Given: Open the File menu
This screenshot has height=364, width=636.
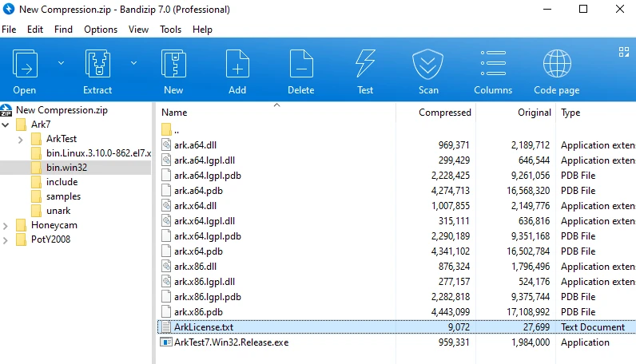Looking at the screenshot, I should point(9,30).
